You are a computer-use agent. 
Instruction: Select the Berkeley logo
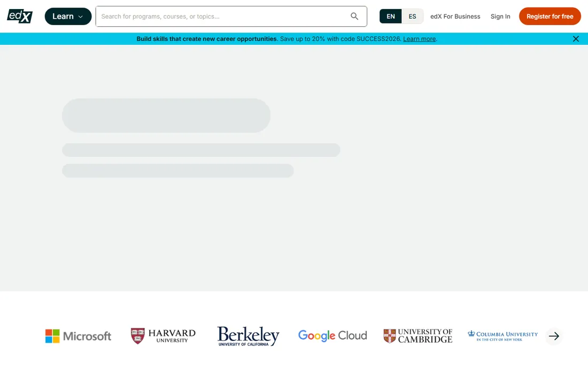tap(248, 336)
